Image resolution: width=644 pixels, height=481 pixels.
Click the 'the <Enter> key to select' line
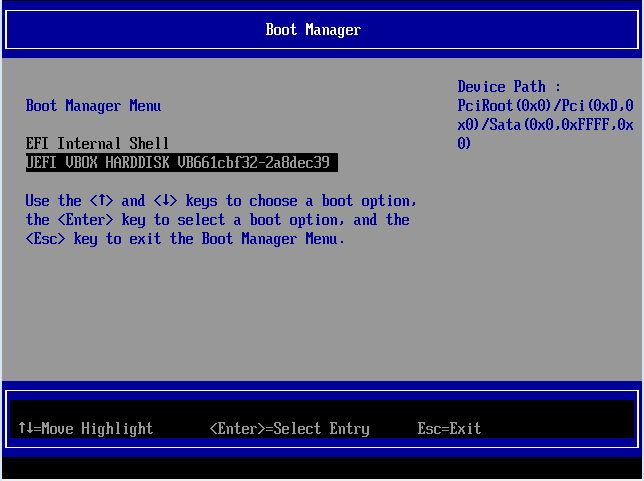(217, 220)
